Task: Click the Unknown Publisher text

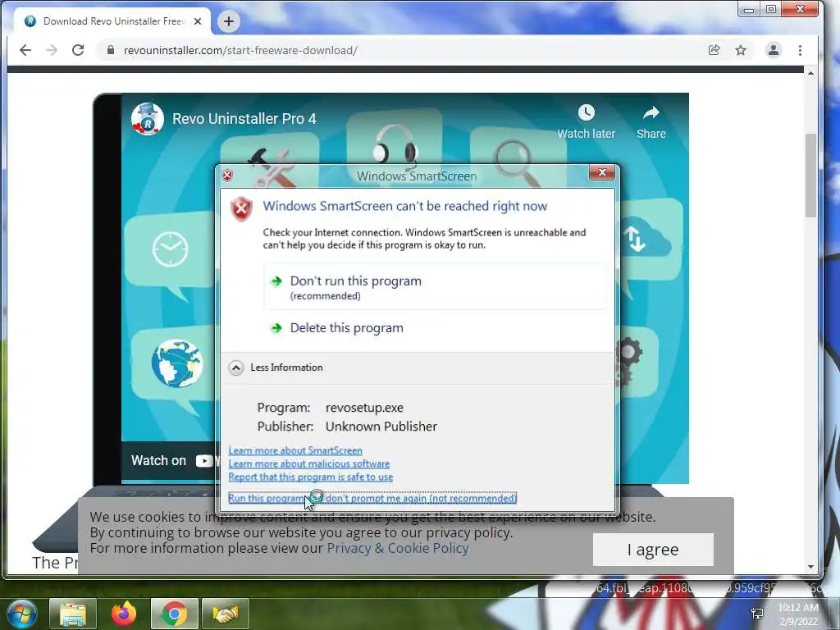Action: [381, 427]
